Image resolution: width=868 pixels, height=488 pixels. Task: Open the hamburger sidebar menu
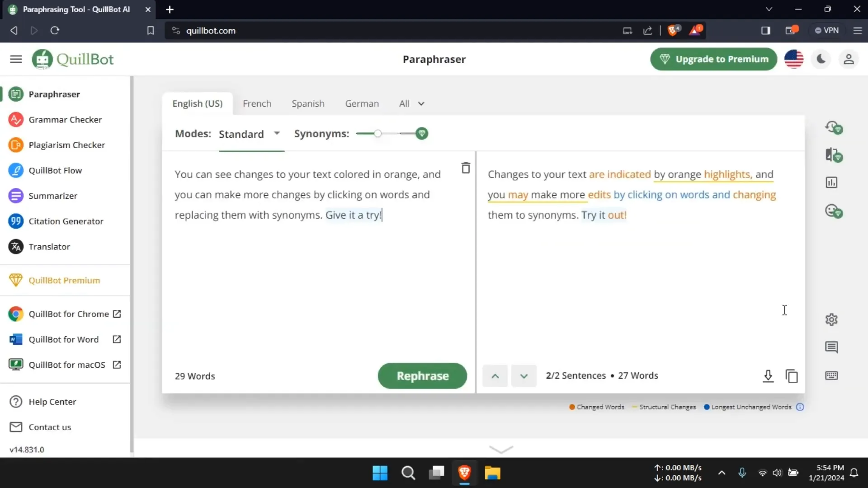click(16, 59)
